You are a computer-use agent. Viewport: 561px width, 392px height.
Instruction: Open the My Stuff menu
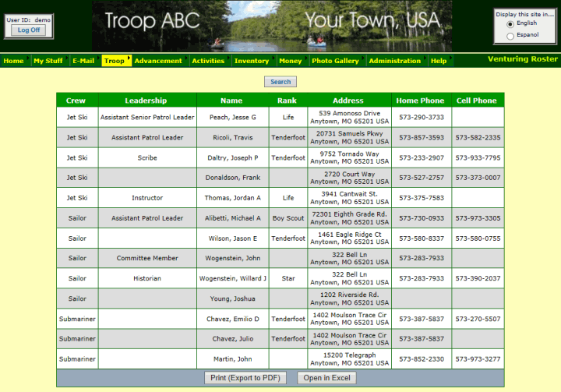click(x=48, y=61)
